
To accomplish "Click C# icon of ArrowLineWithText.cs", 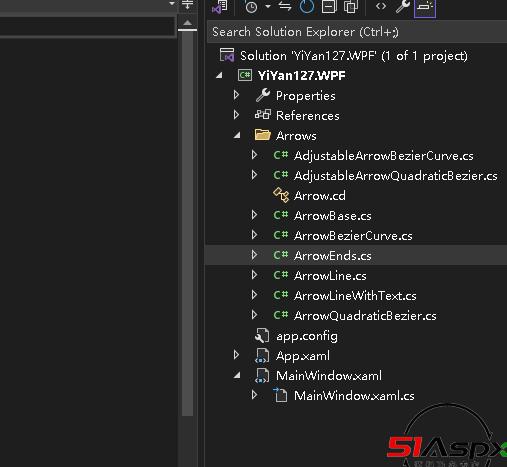I will [280, 295].
